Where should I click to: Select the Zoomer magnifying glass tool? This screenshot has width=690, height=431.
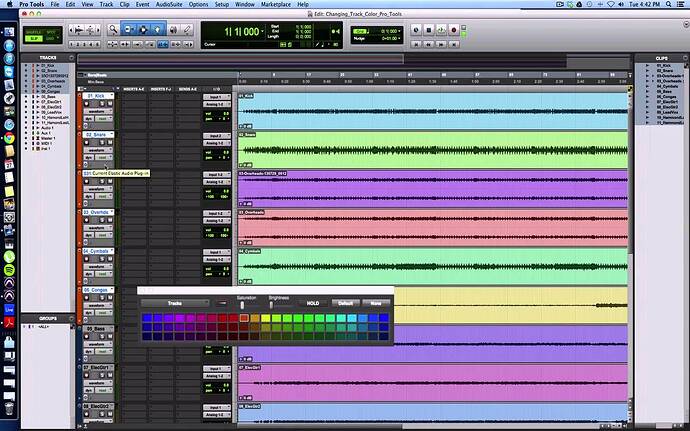tap(113, 29)
